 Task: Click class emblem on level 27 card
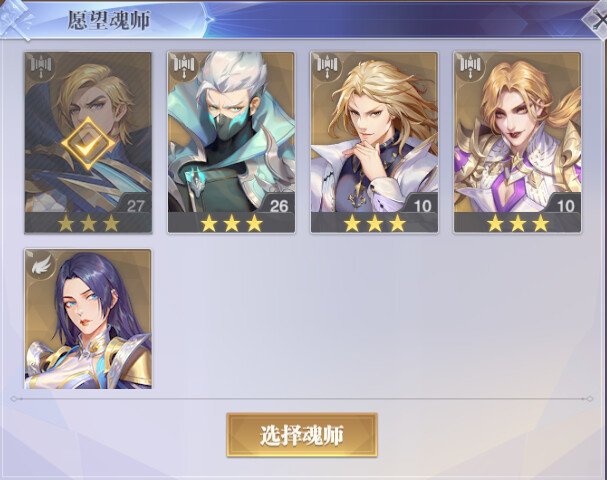pos(41,67)
